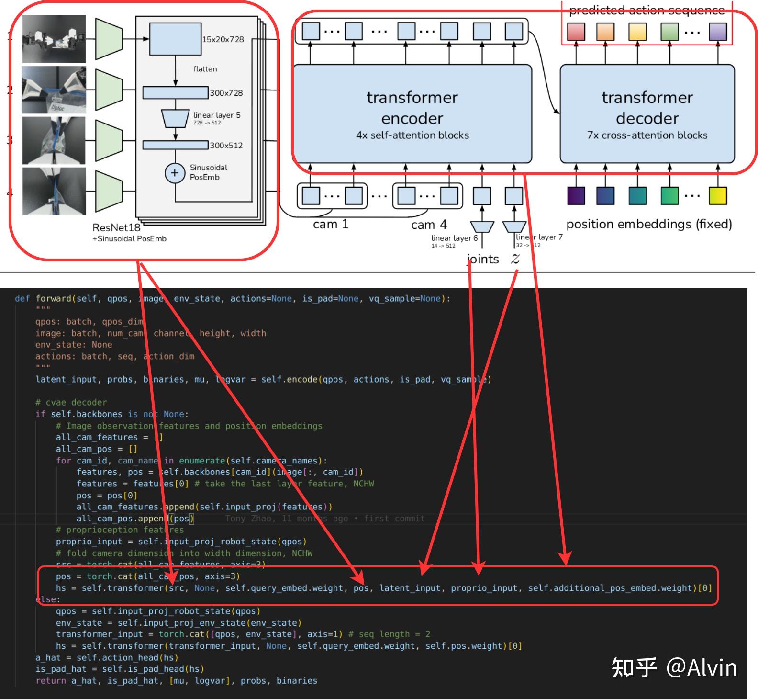The image size is (758, 700).
Task: Click the green ResNet trapezoid beside camera image 1
Action: [109, 39]
